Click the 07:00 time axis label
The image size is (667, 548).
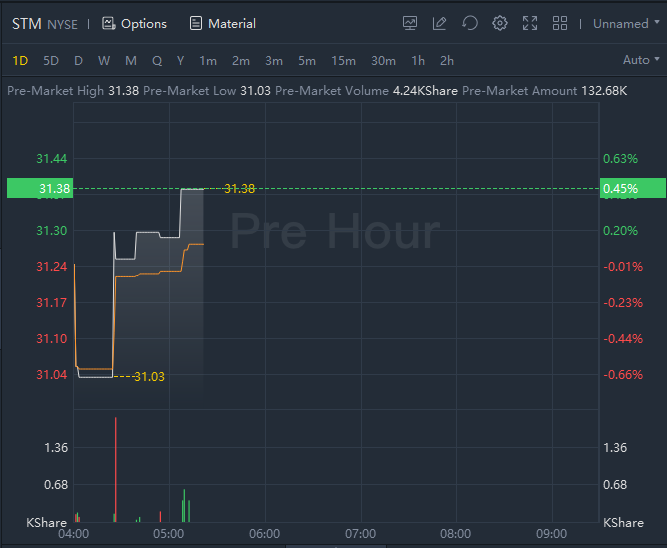361,534
